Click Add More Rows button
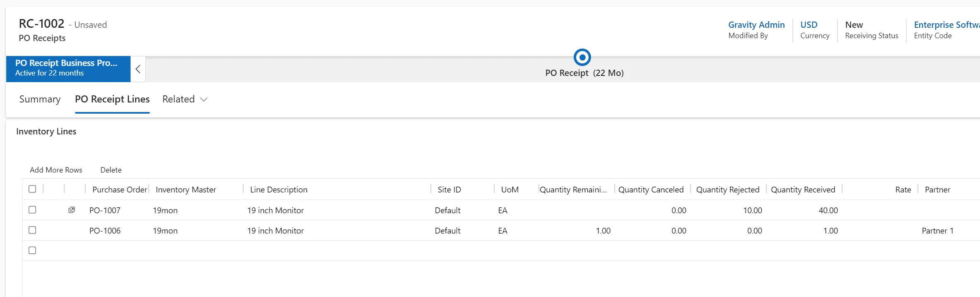The width and height of the screenshot is (980, 297). point(56,170)
